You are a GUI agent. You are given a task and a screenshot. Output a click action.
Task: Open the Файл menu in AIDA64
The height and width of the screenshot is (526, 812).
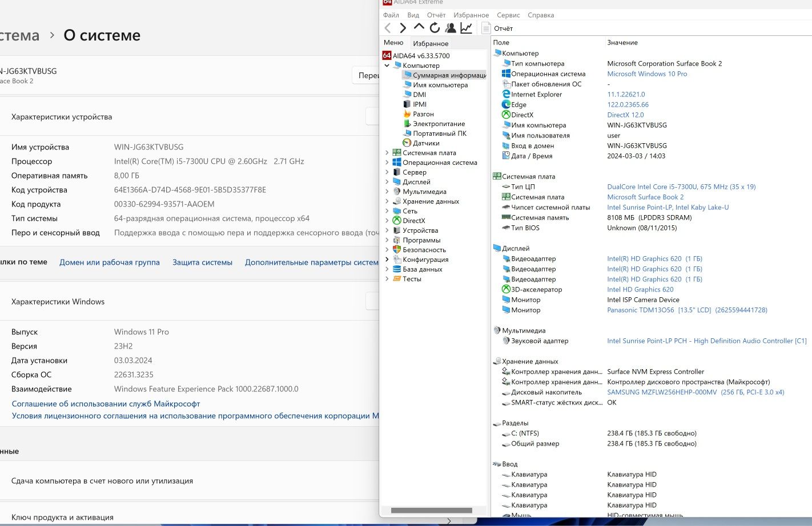tap(391, 15)
